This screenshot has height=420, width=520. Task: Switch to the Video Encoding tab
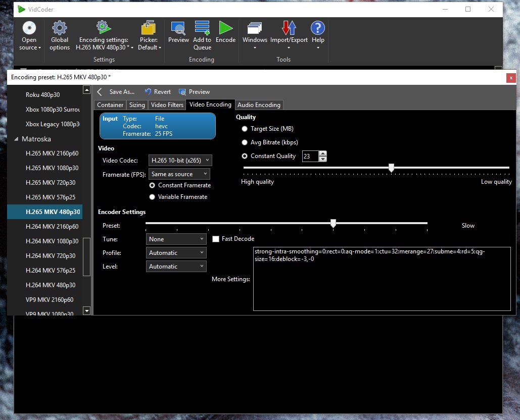coord(210,104)
